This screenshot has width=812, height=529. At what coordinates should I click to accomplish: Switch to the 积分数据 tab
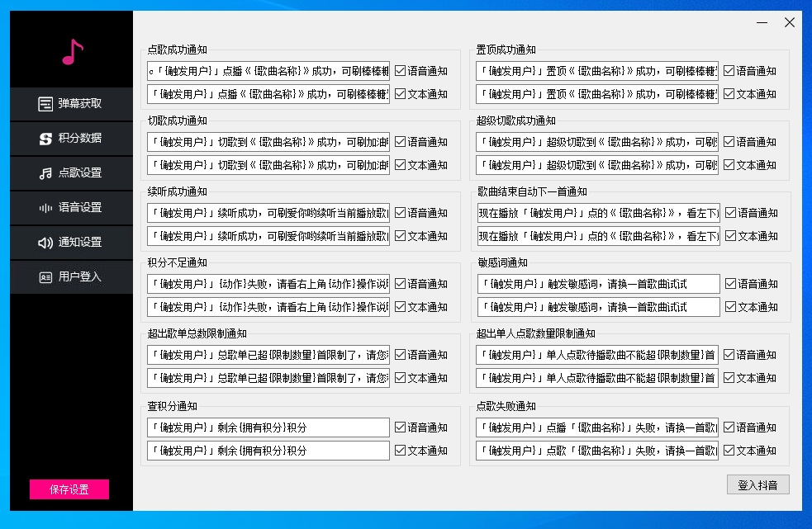79,139
